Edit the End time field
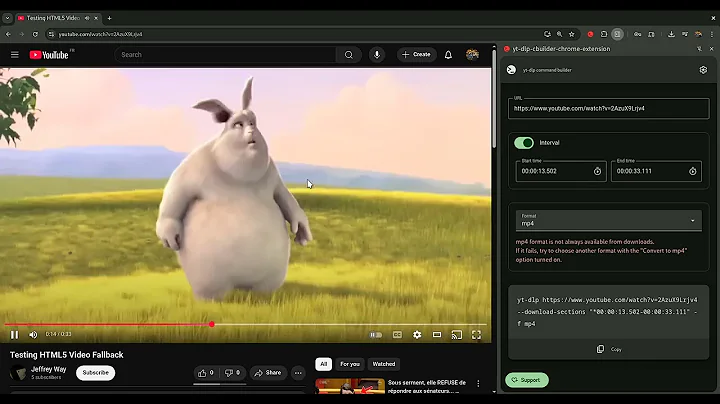The width and height of the screenshot is (720, 404). (x=656, y=171)
